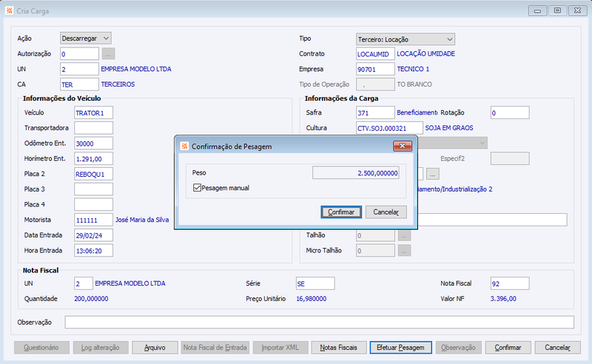Click the Placa 2 field

pos(94,174)
